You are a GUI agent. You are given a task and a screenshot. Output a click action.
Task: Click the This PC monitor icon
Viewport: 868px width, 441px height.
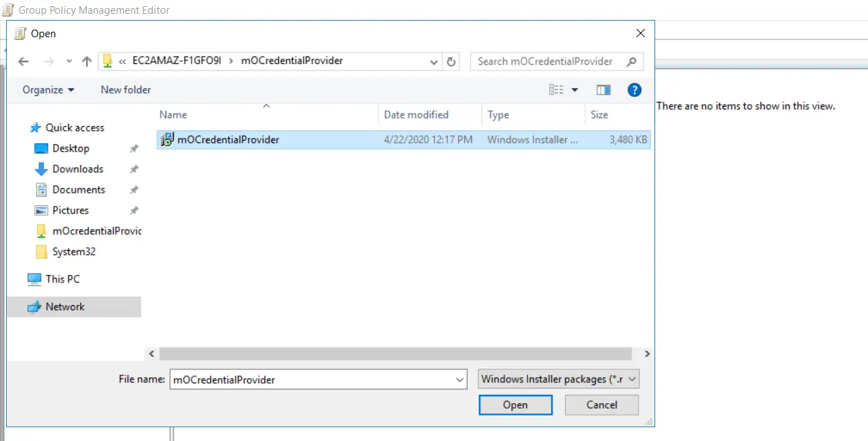point(34,279)
